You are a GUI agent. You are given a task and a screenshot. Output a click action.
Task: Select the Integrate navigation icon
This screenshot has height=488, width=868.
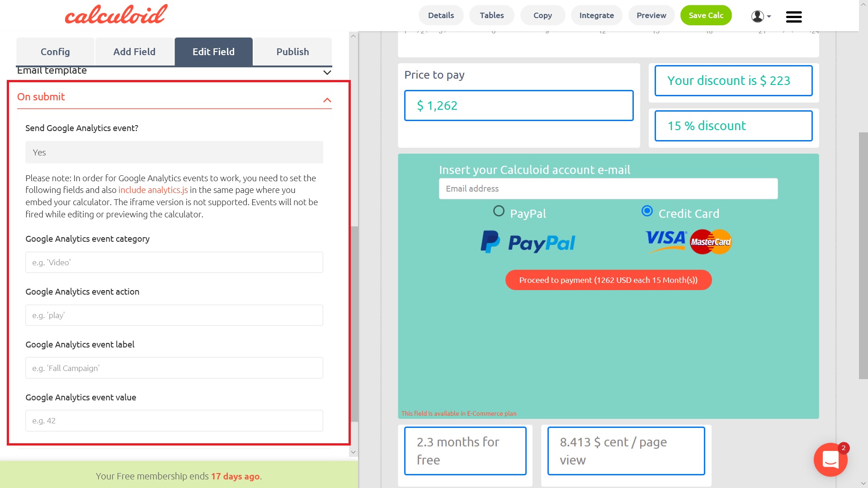(596, 15)
